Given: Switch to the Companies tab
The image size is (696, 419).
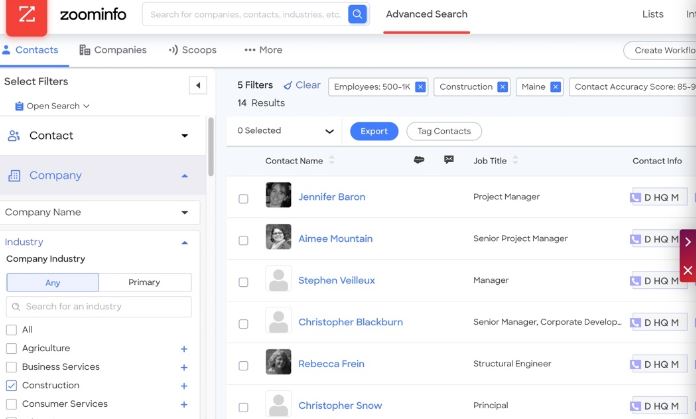Looking at the screenshot, I should (113, 50).
